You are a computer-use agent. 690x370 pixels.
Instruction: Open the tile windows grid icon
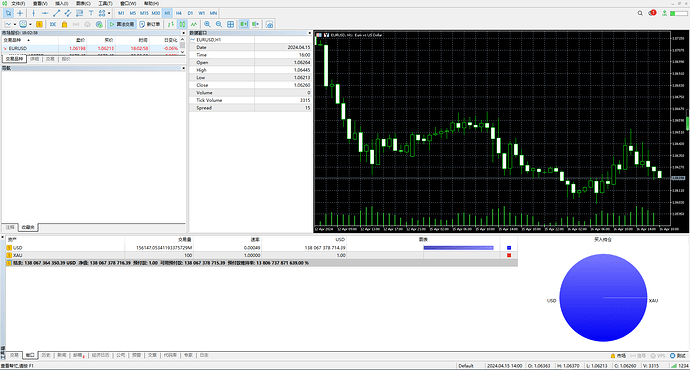231,24
